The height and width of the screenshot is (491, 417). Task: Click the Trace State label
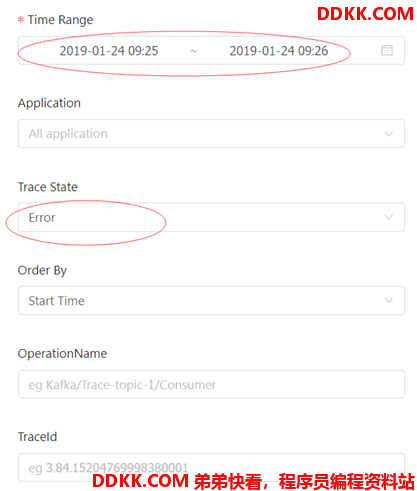[x=48, y=187]
